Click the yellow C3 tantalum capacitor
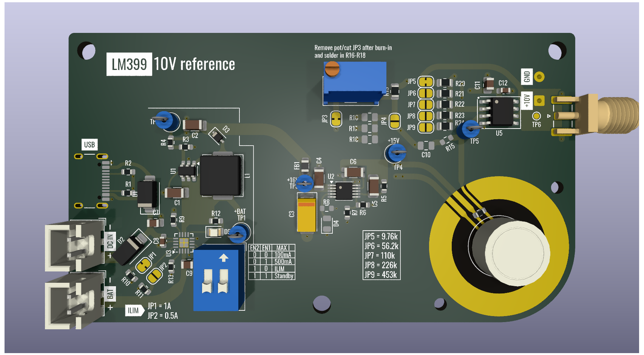This screenshot has height=355, width=644. coord(306,213)
